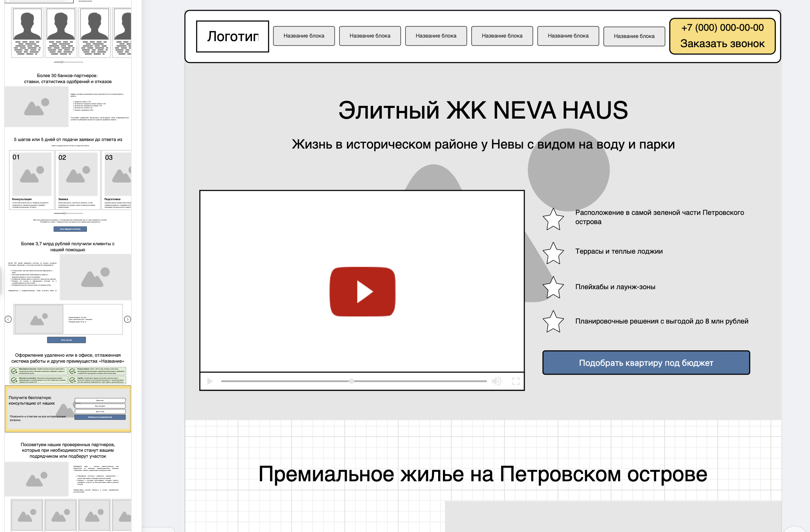Click the checkmark icon in the 'Результативно' card

click(73, 371)
